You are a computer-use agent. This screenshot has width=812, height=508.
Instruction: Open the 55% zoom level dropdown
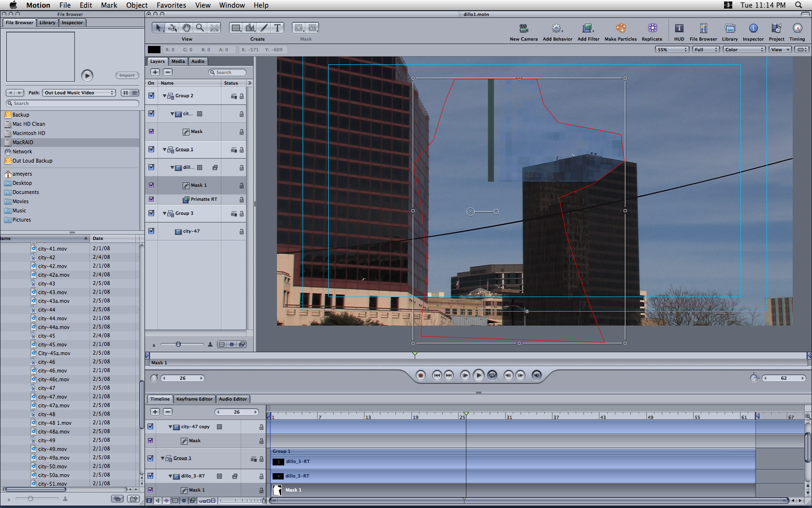click(x=671, y=50)
